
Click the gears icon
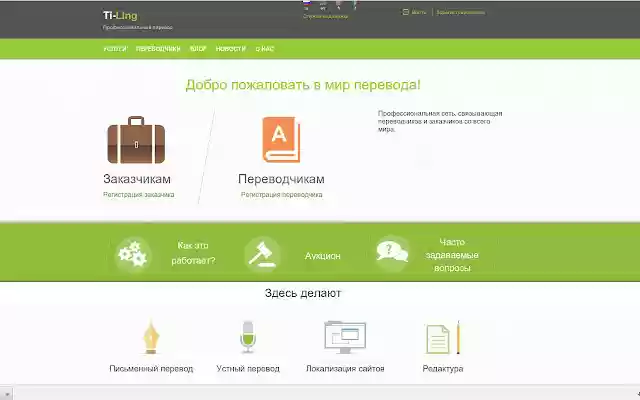[x=133, y=254]
